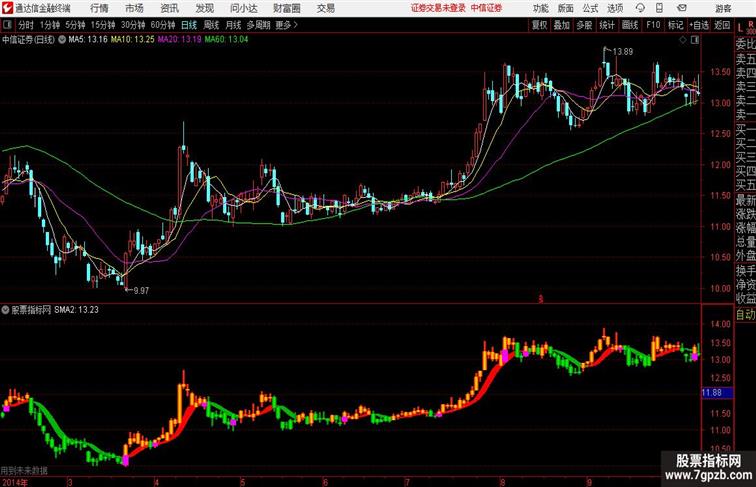Click the SMA2: 13.23 indicator value
756x487 pixels.
click(76, 310)
